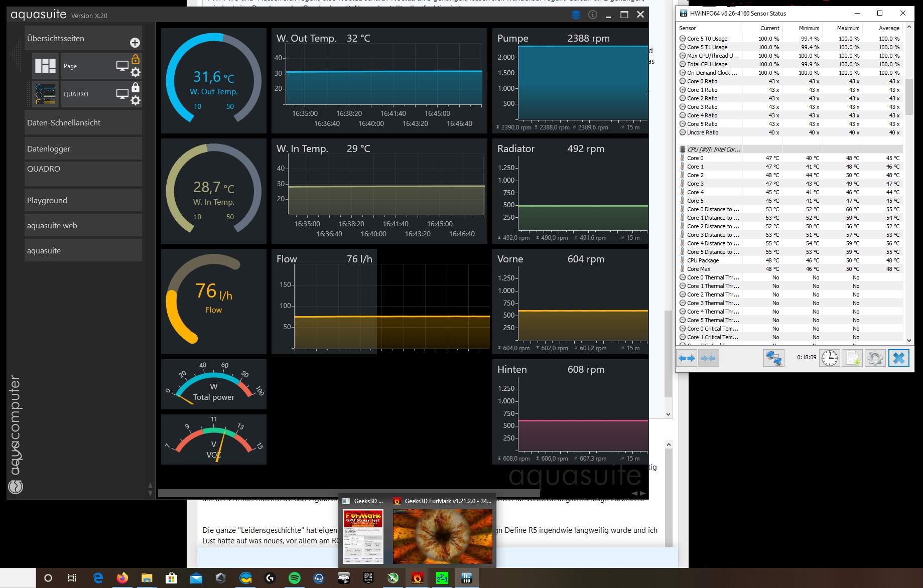
Task: Click the W. Out Temp. history chart
Action: click(x=379, y=80)
